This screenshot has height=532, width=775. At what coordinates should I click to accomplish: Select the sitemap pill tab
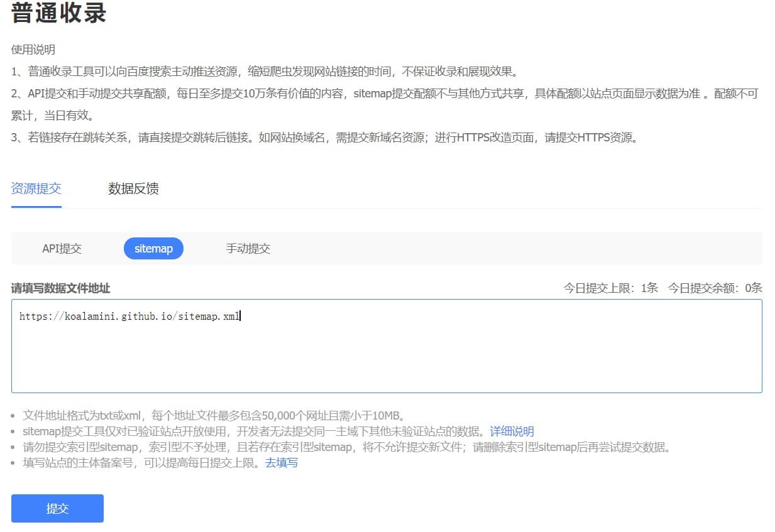point(153,249)
